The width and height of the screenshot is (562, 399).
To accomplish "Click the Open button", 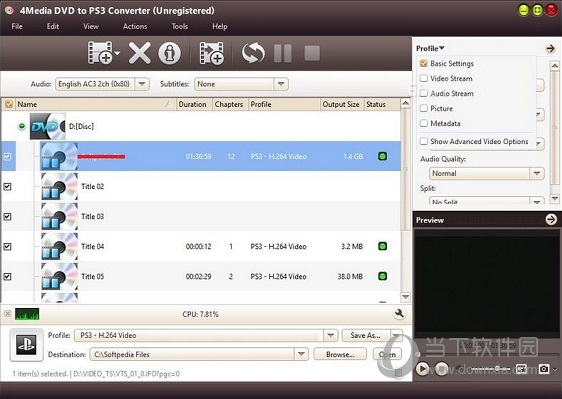I will (387, 354).
